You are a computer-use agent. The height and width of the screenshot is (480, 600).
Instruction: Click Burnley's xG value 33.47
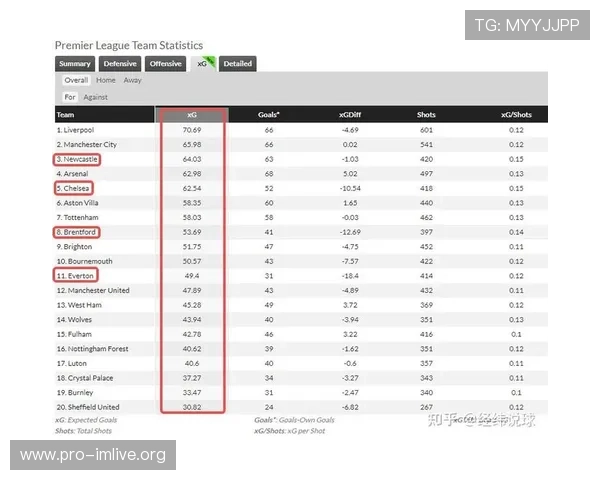tap(192, 392)
